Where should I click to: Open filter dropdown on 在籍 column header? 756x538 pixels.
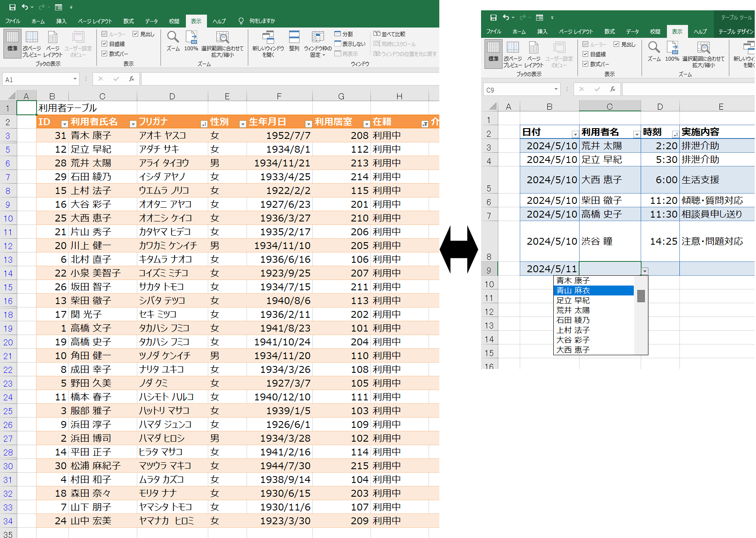tap(425, 124)
